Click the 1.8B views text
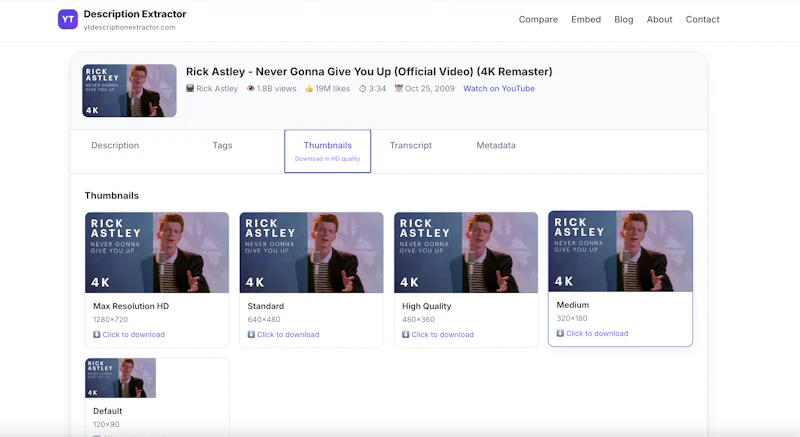Image resolution: width=800 pixels, height=437 pixels. pyautogui.click(x=277, y=88)
